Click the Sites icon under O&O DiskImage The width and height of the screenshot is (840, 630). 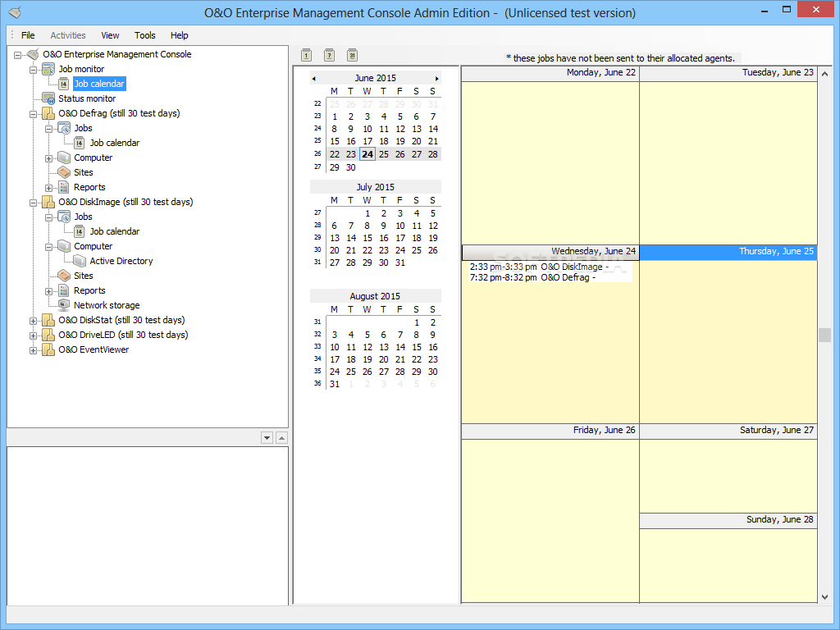tap(64, 276)
